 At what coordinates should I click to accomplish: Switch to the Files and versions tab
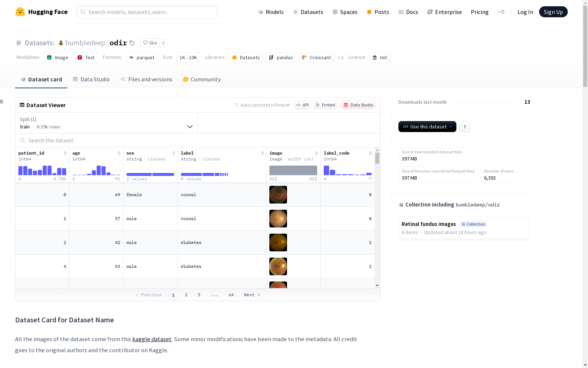pyautogui.click(x=146, y=79)
